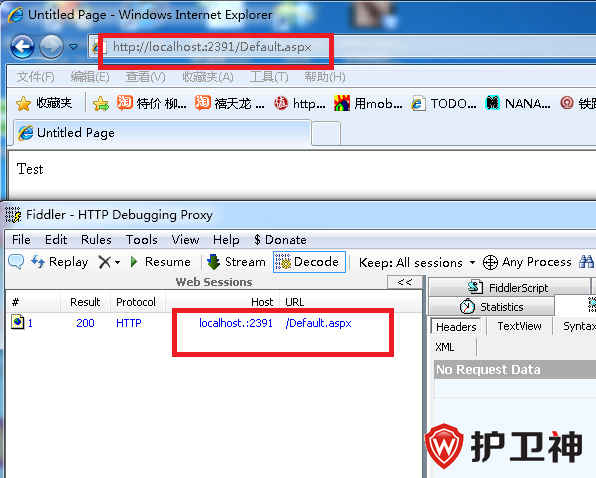This screenshot has width=596, height=478.
Task: Select session 1 localhost Default.aspx
Action: 214,323
